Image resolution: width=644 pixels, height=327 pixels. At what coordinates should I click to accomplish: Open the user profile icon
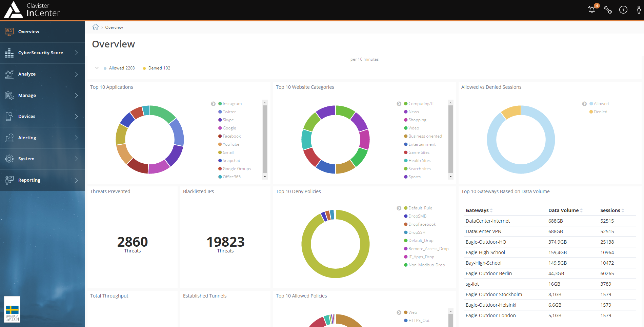639,10
